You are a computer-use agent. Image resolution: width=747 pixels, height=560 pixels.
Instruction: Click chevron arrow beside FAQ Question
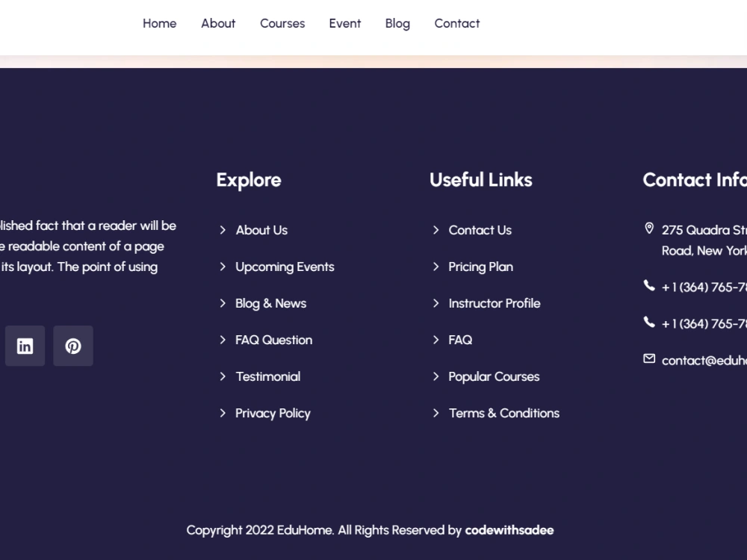coord(223,340)
